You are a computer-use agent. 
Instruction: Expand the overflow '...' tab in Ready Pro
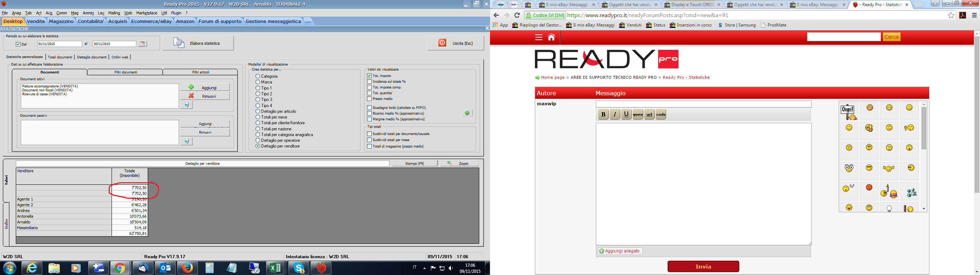308,21
